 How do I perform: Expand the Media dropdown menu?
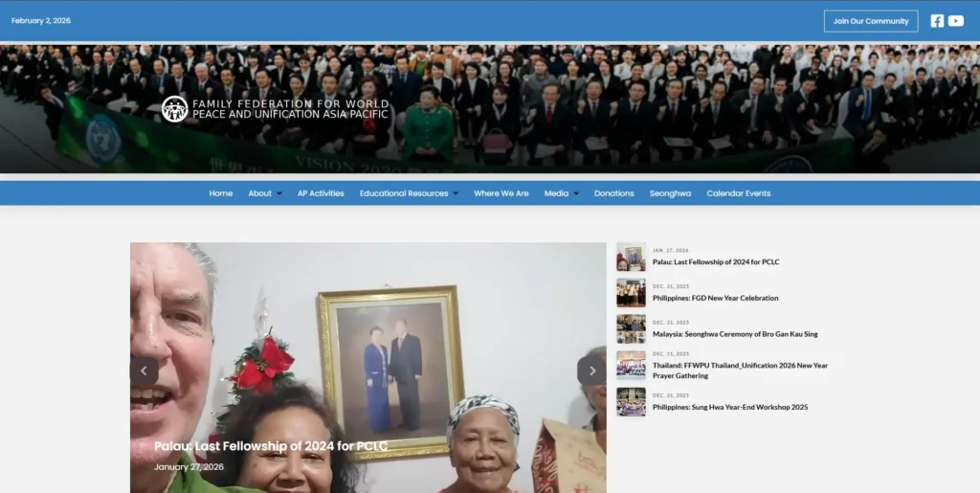[x=561, y=193]
